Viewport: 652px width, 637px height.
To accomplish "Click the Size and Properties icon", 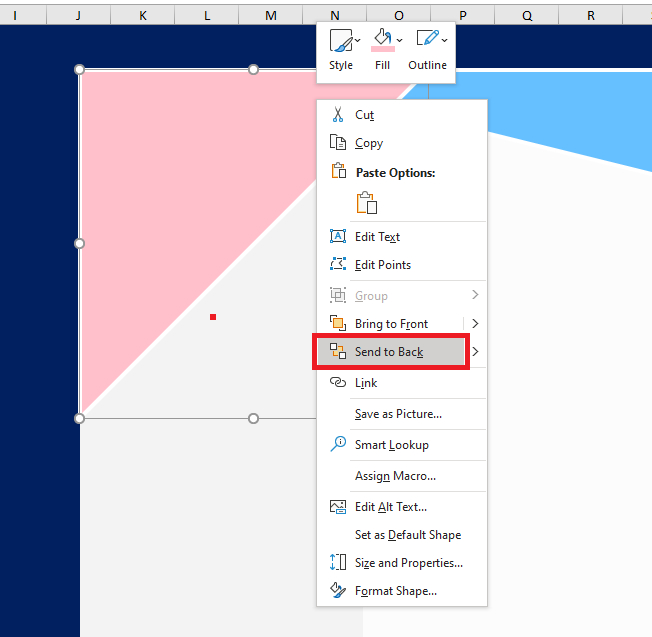I will click(338, 562).
